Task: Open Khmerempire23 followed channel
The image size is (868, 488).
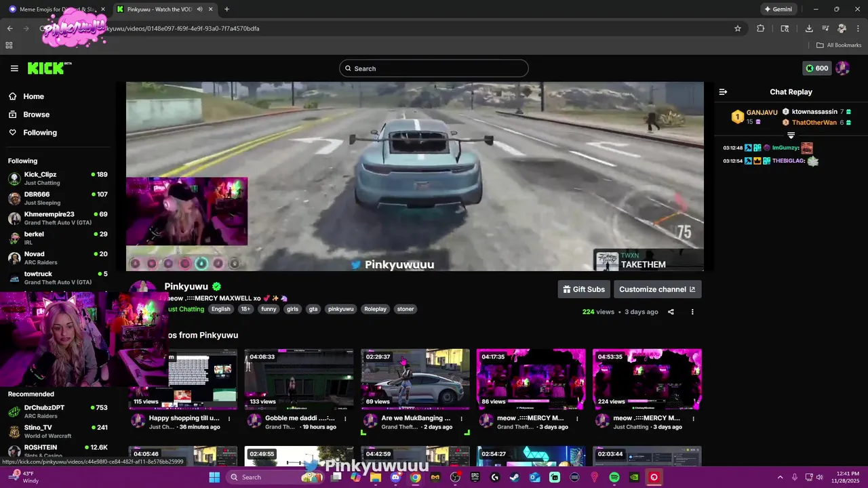Action: (58, 218)
